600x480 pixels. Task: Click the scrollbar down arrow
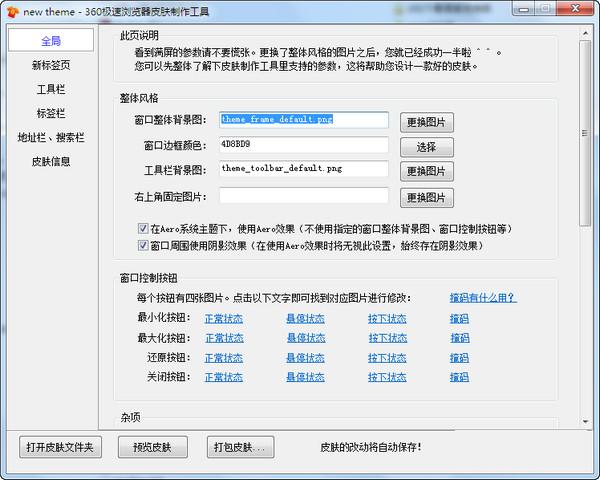(585, 422)
